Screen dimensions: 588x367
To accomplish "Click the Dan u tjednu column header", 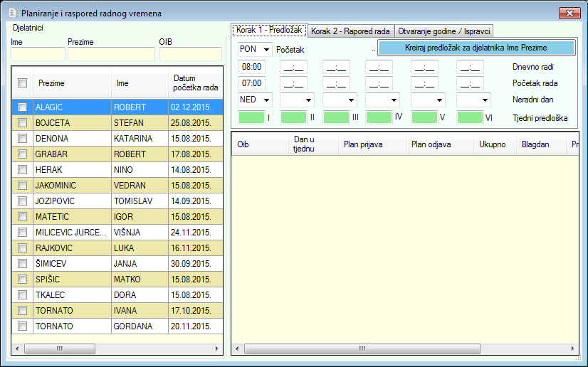I will (x=313, y=144).
